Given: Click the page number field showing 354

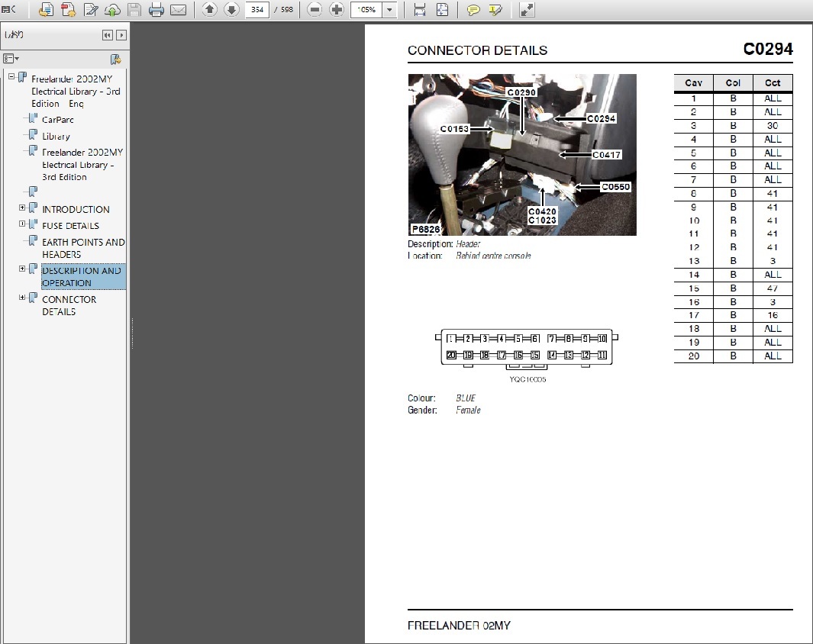Looking at the screenshot, I should click(x=257, y=9).
